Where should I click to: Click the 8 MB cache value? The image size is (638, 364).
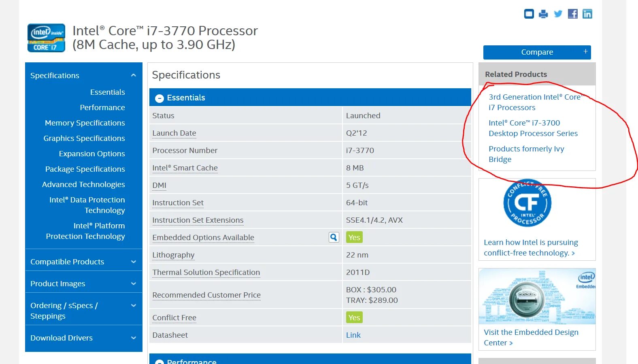tap(355, 168)
